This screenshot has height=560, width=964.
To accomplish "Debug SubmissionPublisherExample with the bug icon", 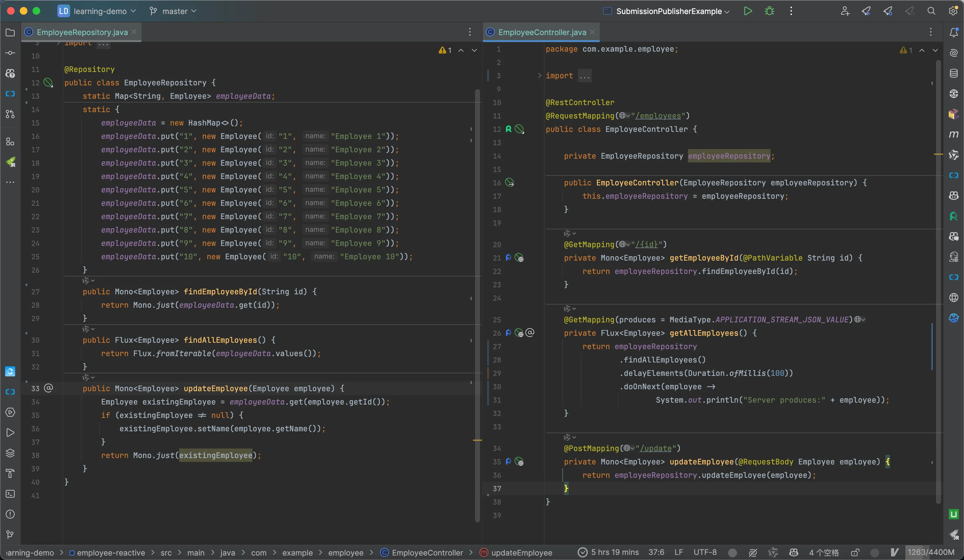I will tap(769, 11).
